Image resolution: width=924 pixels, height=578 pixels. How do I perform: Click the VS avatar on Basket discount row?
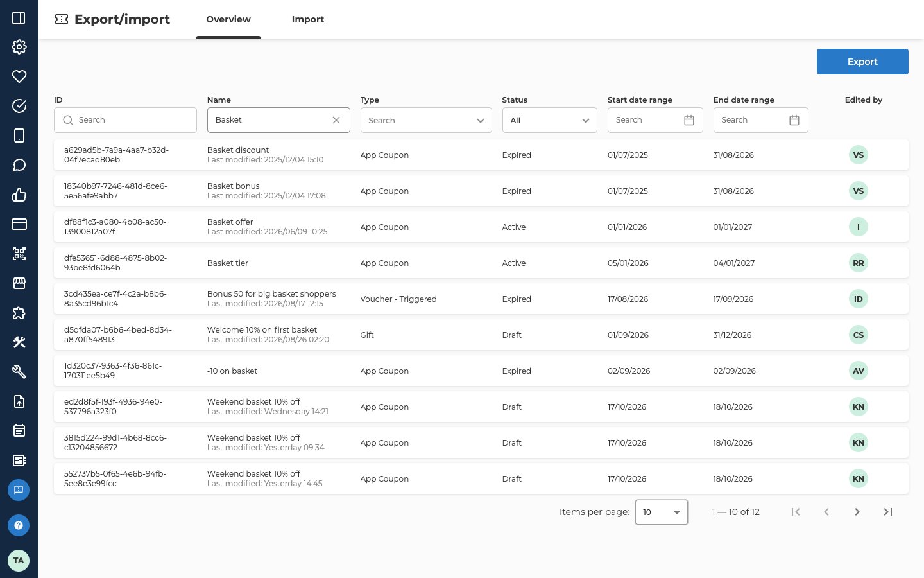point(859,155)
